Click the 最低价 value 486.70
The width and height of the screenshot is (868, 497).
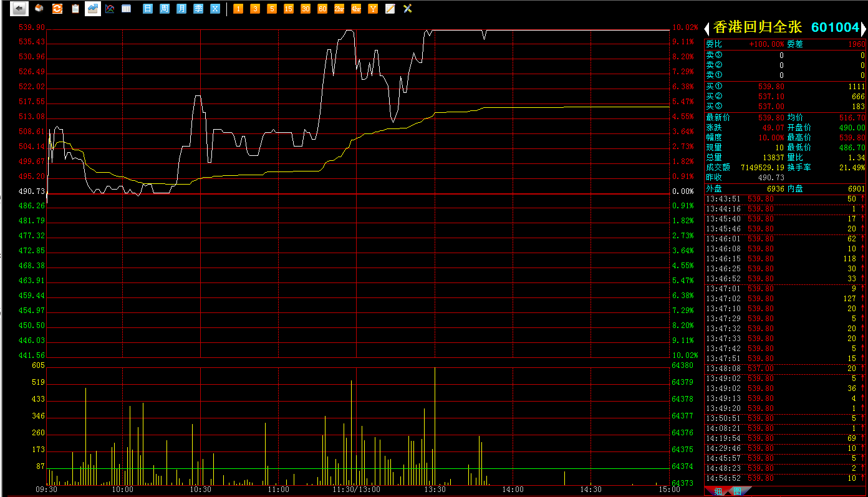tap(852, 148)
